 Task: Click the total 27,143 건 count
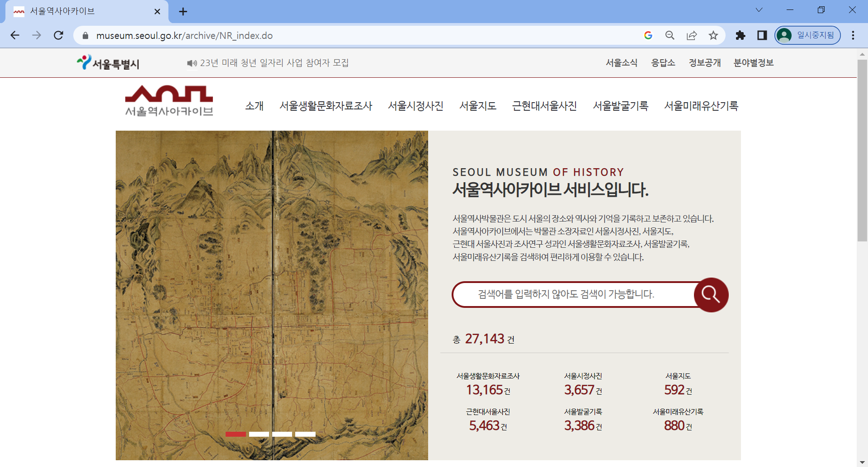(x=484, y=339)
